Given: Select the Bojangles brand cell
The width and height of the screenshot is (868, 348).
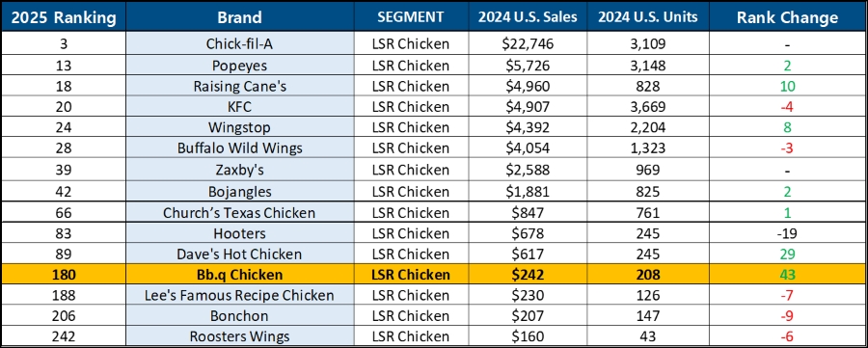Looking at the screenshot, I should pos(240,191).
